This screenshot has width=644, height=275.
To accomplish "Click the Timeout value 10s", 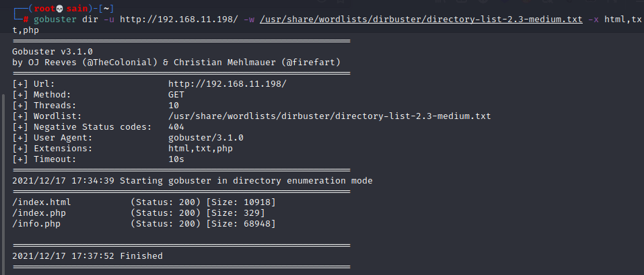I will coord(176,159).
